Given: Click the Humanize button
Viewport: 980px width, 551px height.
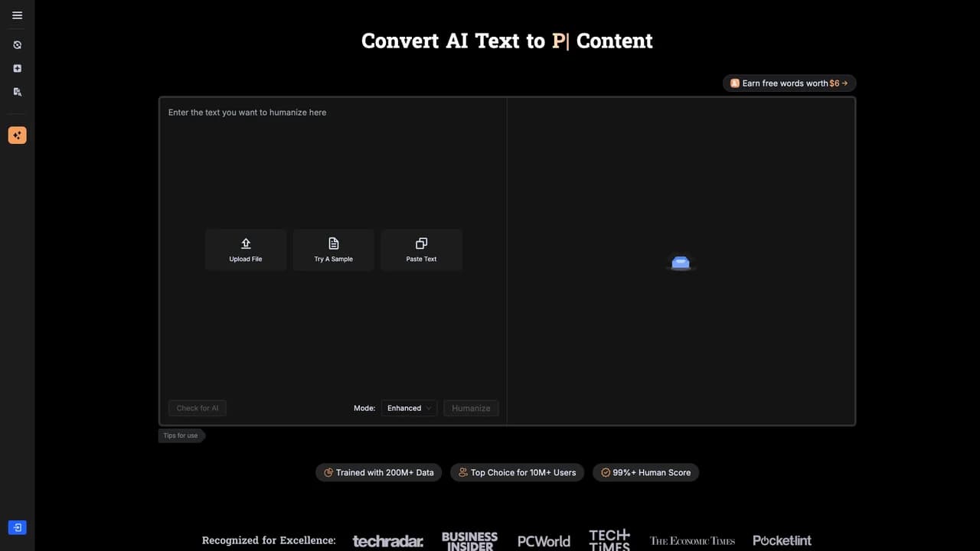Looking at the screenshot, I should (471, 408).
